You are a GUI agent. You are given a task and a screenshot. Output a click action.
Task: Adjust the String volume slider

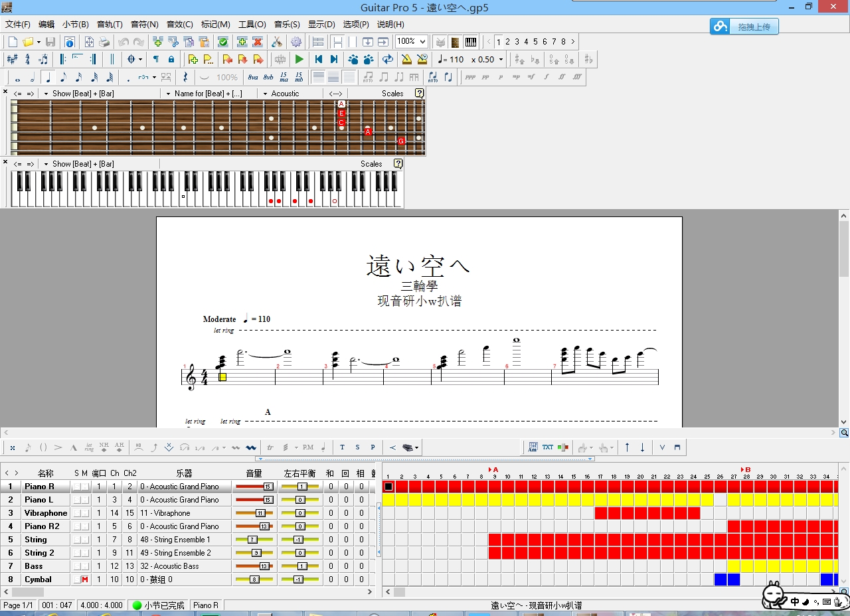click(254, 540)
